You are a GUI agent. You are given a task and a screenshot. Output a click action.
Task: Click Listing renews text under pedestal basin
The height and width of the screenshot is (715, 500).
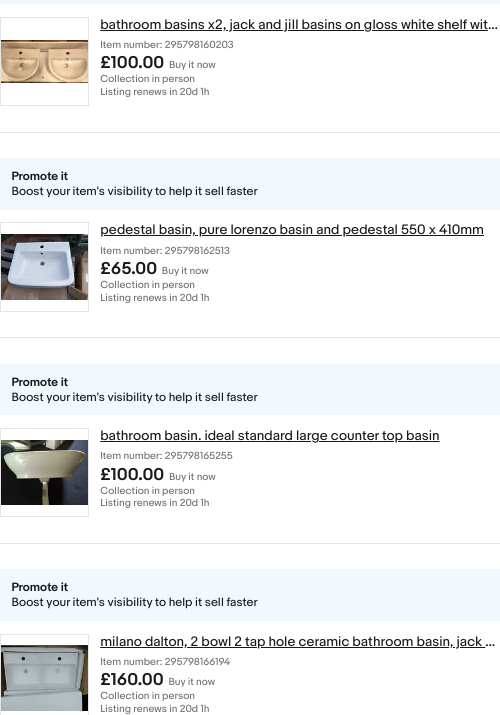[x=155, y=298]
